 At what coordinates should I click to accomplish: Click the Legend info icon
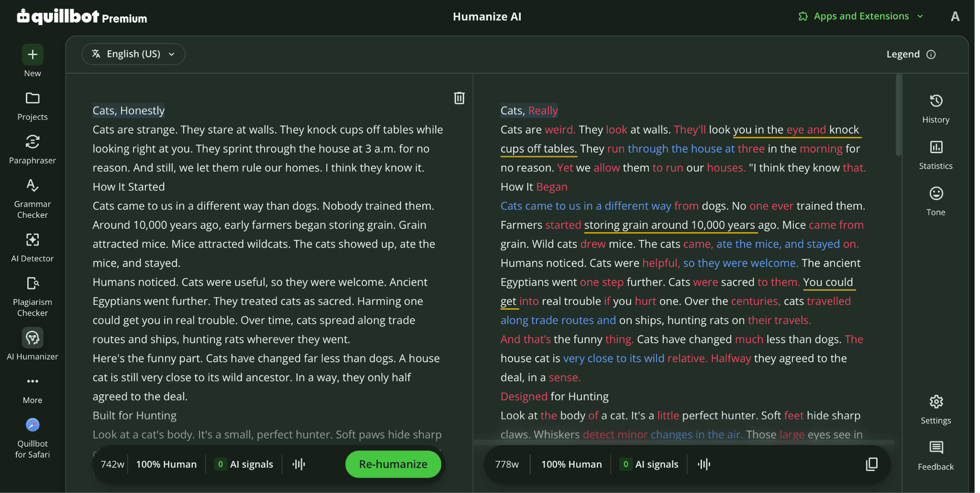click(931, 55)
